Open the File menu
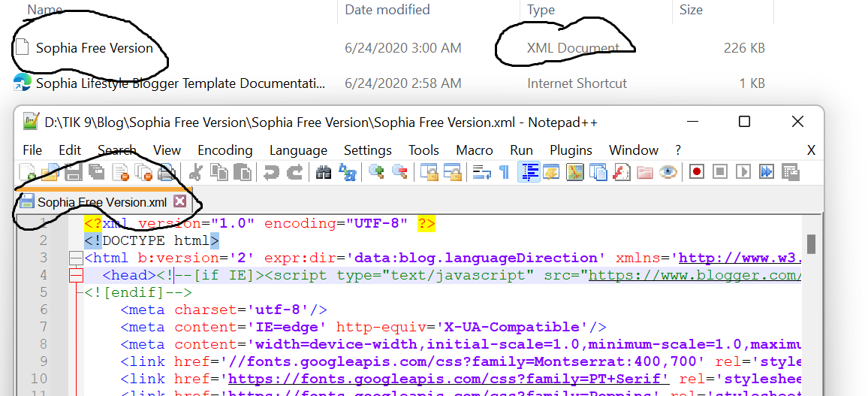Viewport: 868px width, 396px height. point(32,150)
